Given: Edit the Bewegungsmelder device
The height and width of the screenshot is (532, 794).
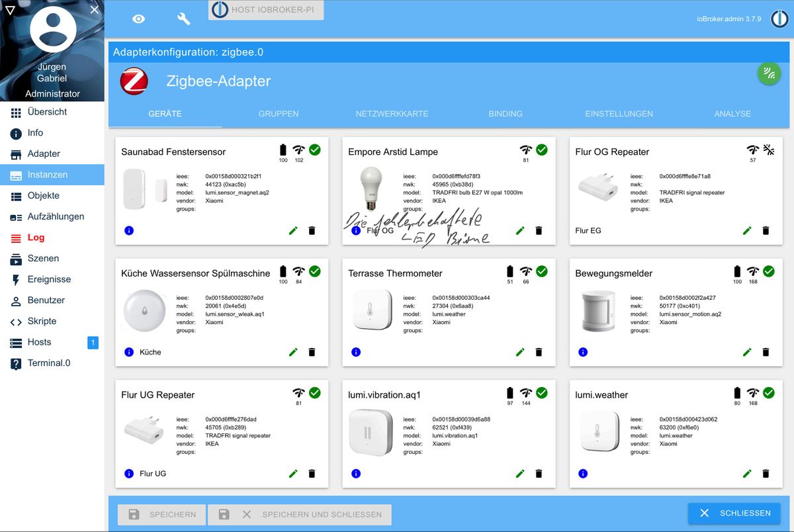Looking at the screenshot, I should tap(747, 352).
